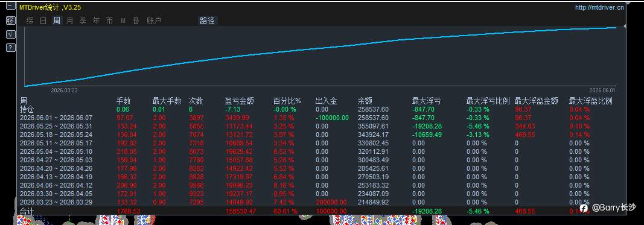Click the 百分比% column header
Screen dimensions: 644x225
pyautogui.click(x=287, y=101)
